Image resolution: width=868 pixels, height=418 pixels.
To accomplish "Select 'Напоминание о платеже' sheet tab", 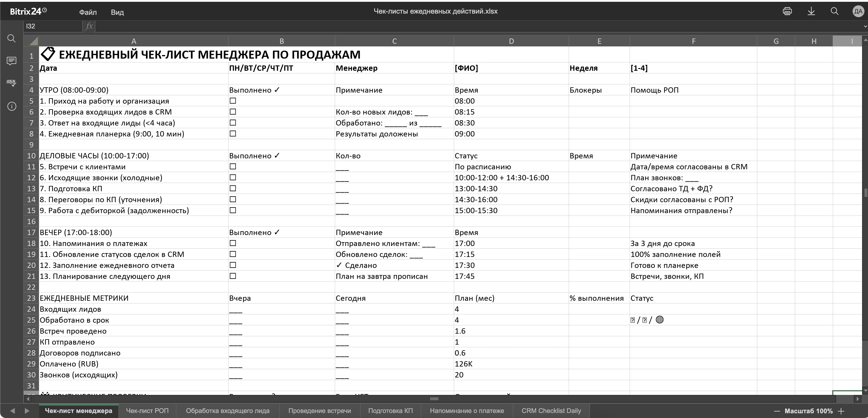I will click(467, 411).
